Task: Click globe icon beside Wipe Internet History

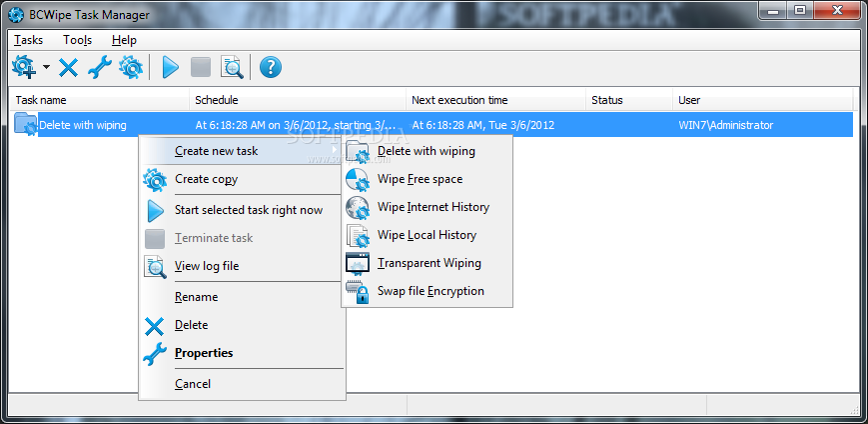Action: [358, 208]
